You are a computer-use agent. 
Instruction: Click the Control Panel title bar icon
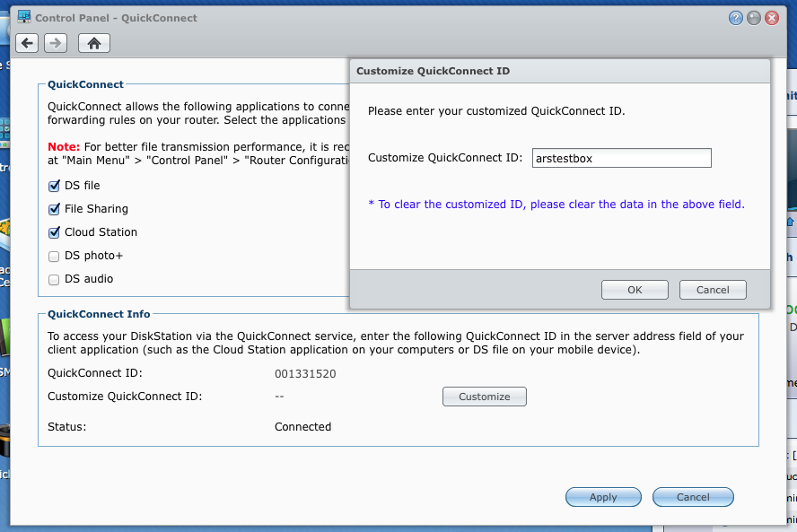coord(24,17)
